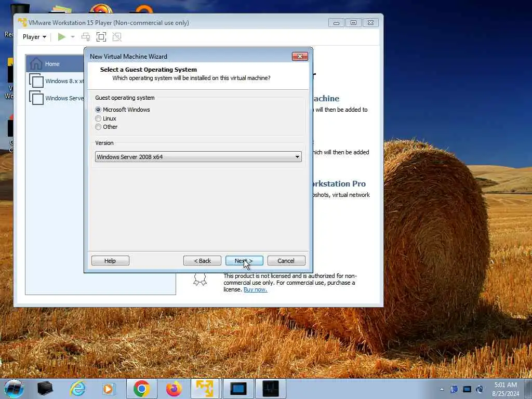
Task: Click the Next button in wizard
Action: pyautogui.click(x=244, y=261)
